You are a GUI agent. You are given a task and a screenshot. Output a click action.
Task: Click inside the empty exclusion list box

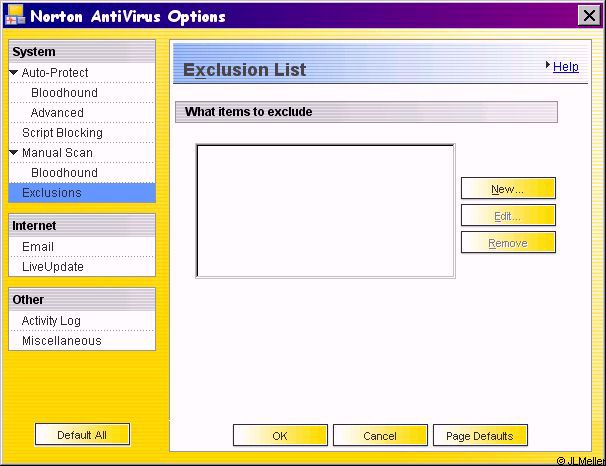[325, 210]
